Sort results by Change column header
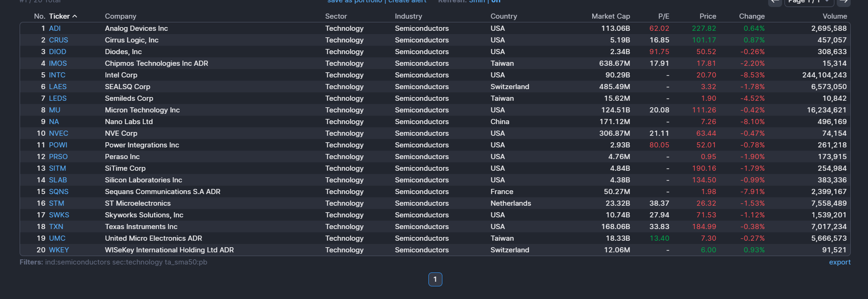 click(751, 16)
